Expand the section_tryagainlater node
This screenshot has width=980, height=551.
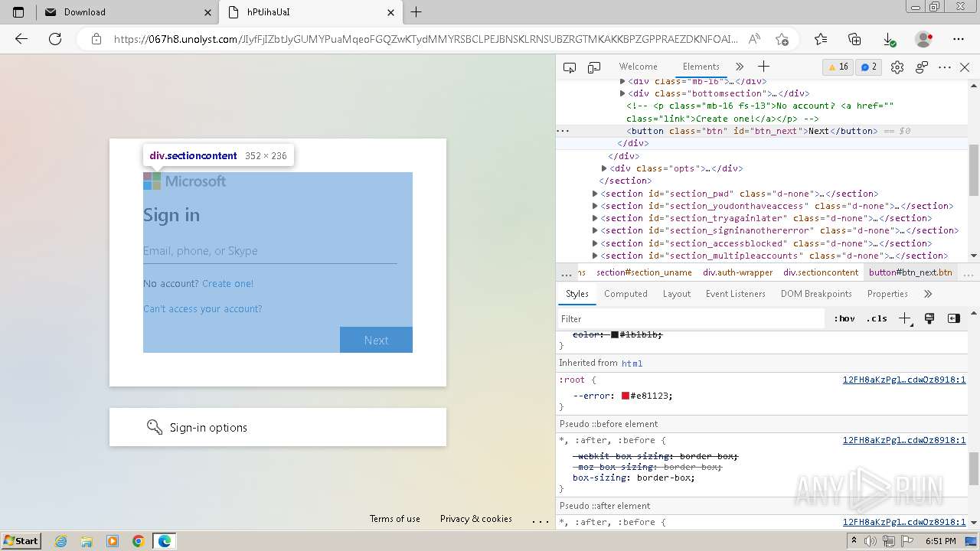coord(595,218)
